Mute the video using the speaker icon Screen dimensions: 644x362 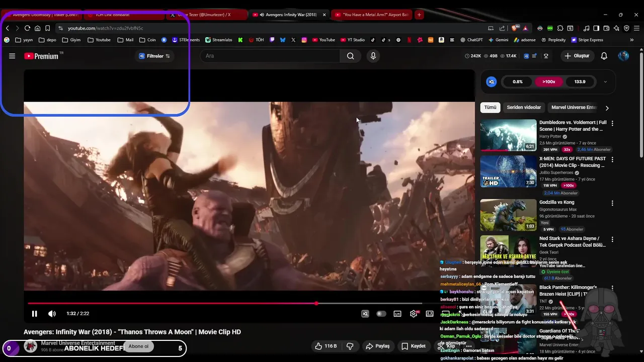pos(52,314)
